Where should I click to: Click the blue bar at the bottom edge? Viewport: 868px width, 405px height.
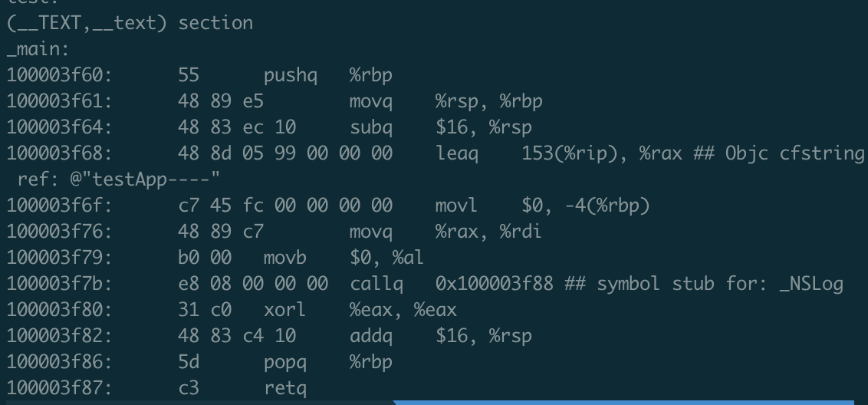[629, 402]
